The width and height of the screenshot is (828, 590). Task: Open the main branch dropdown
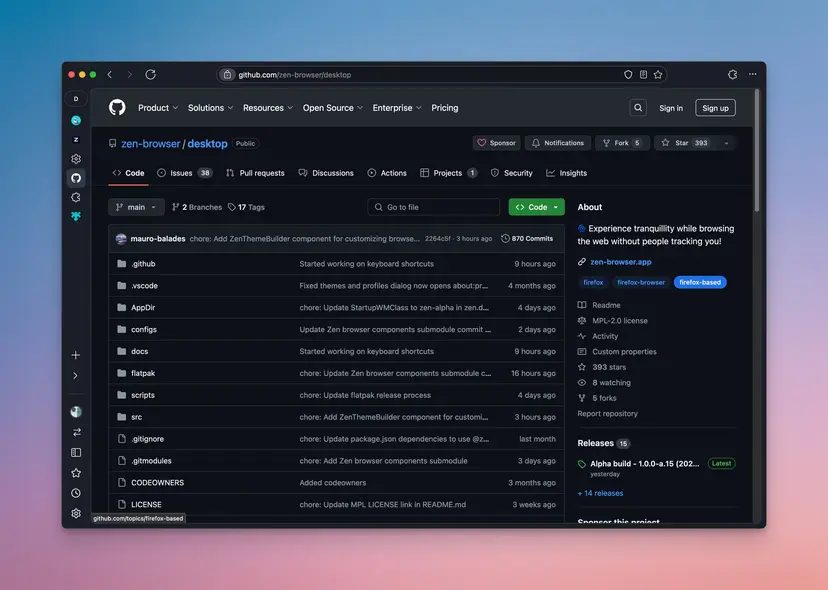pos(135,206)
